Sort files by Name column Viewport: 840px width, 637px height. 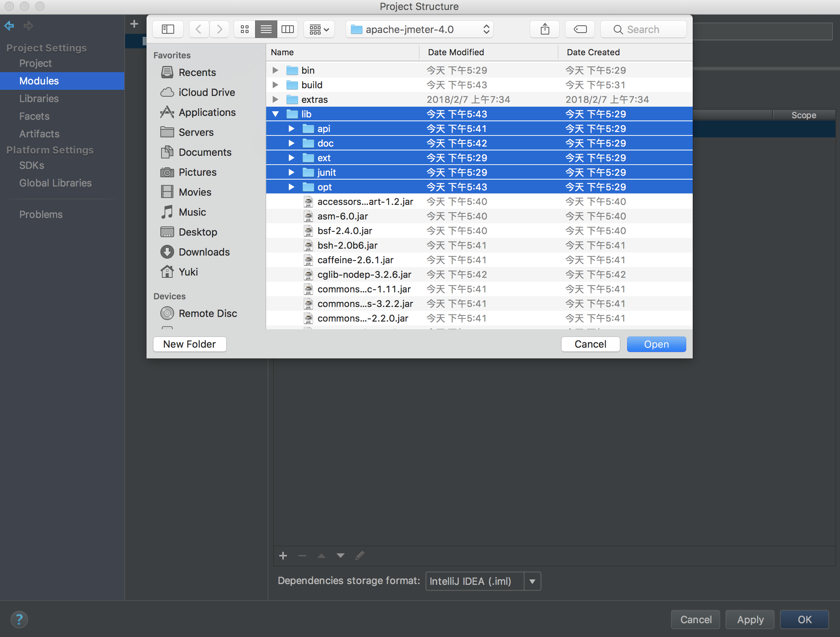coord(343,52)
